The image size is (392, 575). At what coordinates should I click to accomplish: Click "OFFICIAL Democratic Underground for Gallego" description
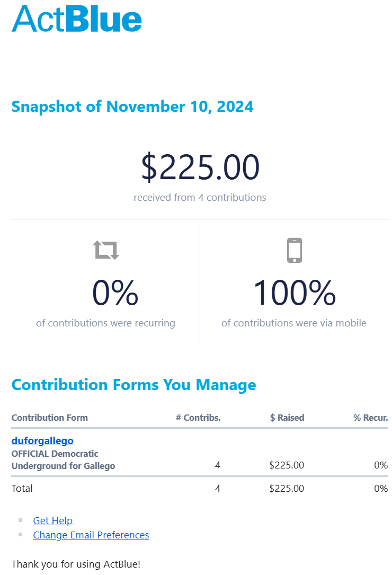coord(63,460)
